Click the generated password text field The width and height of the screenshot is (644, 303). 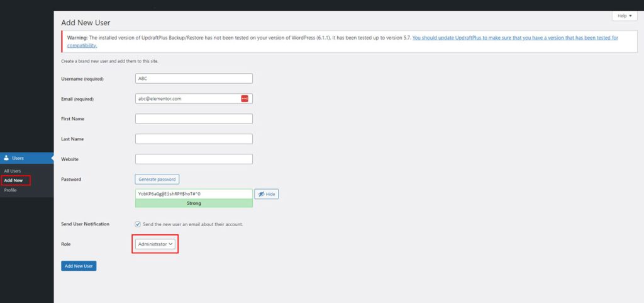point(194,194)
